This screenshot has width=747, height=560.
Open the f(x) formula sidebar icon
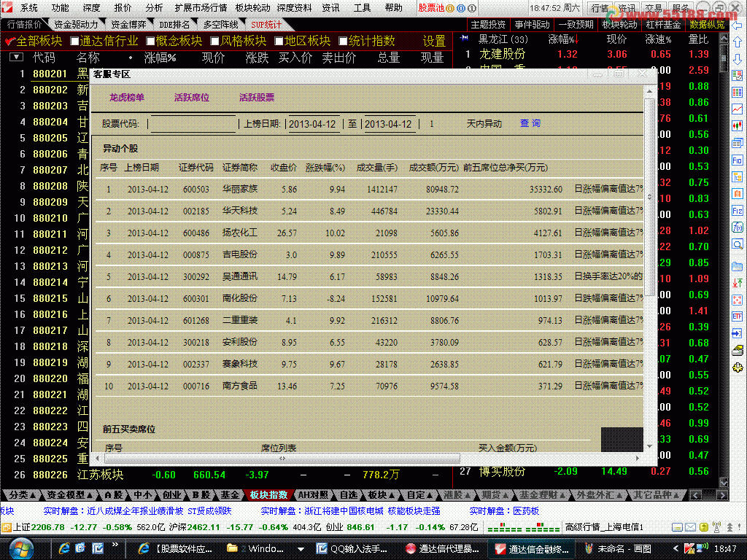click(x=737, y=227)
